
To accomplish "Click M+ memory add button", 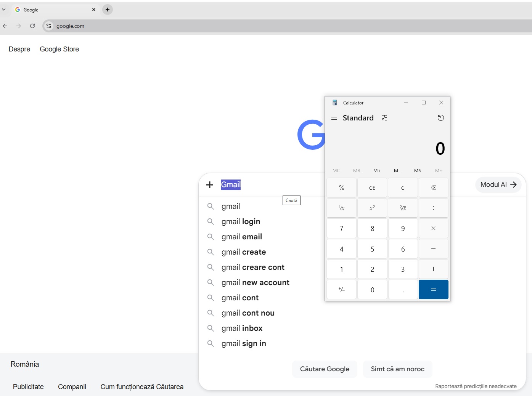I will [x=377, y=171].
